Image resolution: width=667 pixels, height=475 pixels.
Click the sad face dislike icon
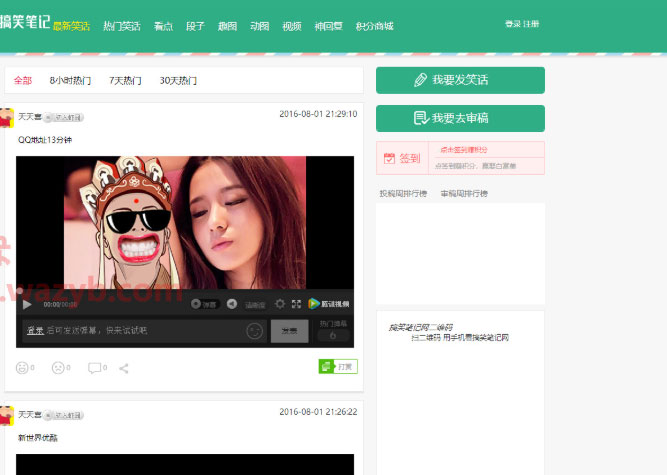[58, 368]
